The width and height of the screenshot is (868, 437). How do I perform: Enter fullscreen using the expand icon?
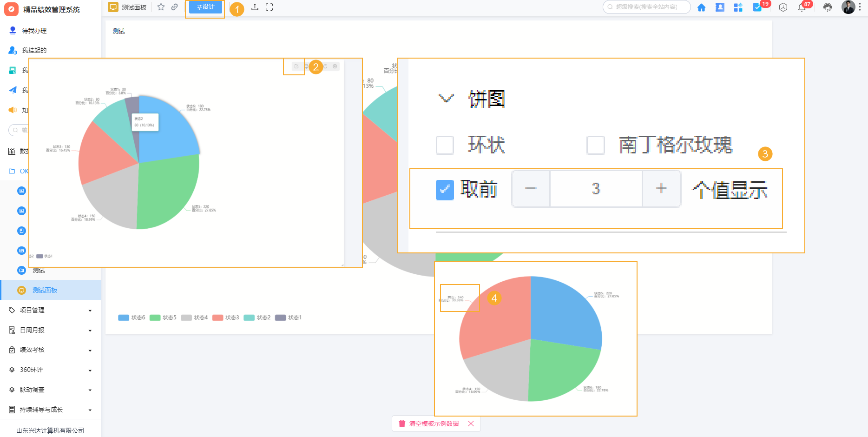pos(269,7)
